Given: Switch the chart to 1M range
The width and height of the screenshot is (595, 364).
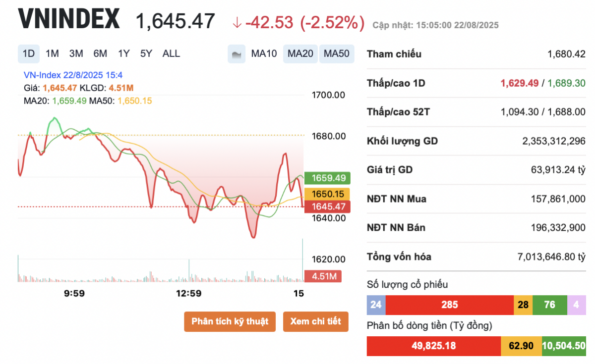Looking at the screenshot, I should (52, 54).
